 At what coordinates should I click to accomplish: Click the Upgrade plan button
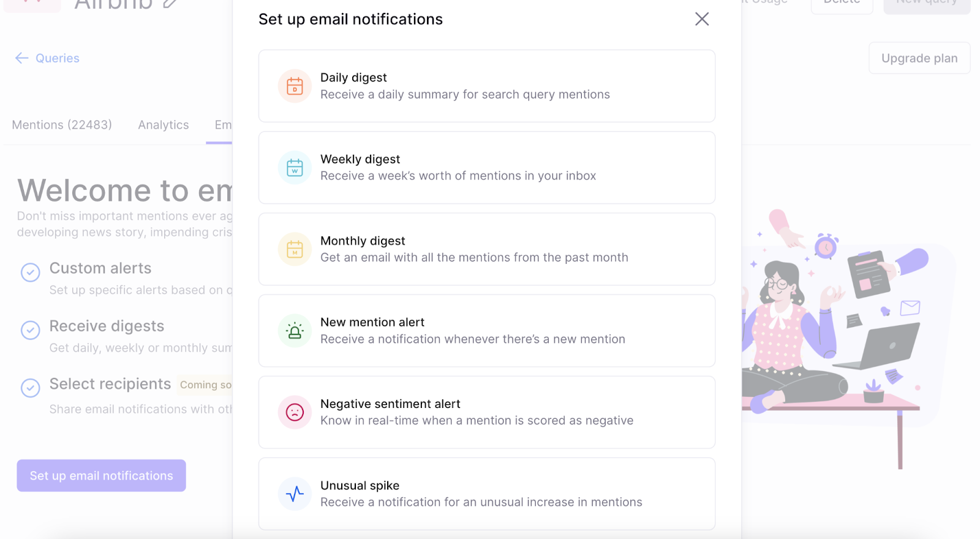[919, 58]
